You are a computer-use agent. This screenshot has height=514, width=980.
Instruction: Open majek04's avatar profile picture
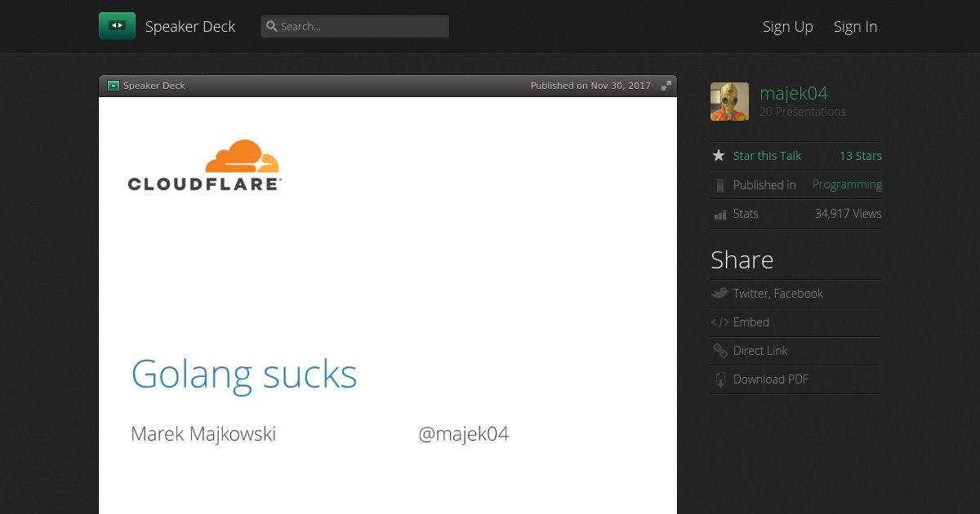pyautogui.click(x=729, y=101)
